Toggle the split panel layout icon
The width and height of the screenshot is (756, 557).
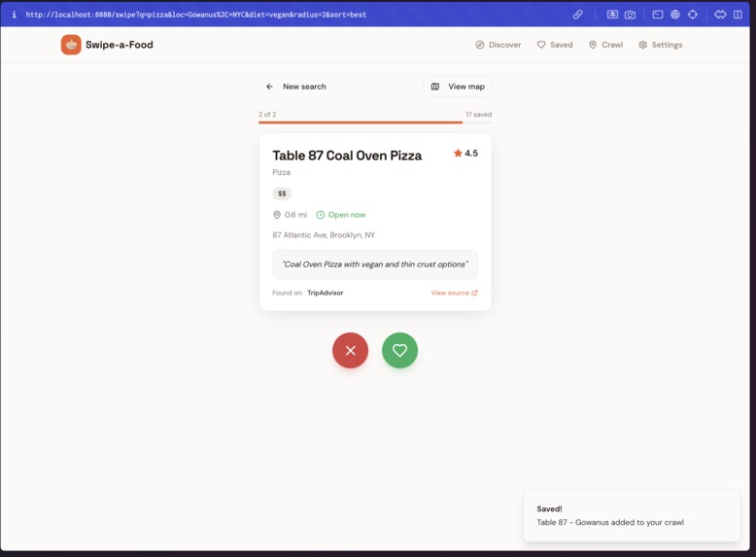[x=738, y=15]
